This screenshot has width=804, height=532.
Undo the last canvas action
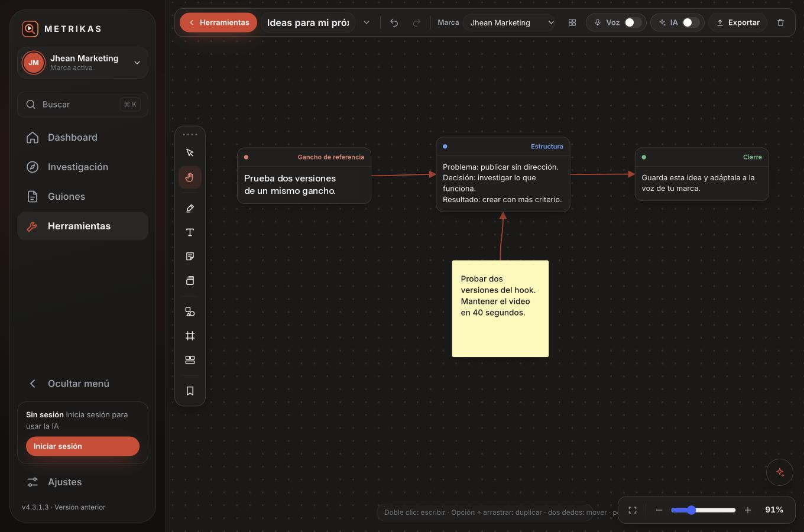tap(394, 22)
